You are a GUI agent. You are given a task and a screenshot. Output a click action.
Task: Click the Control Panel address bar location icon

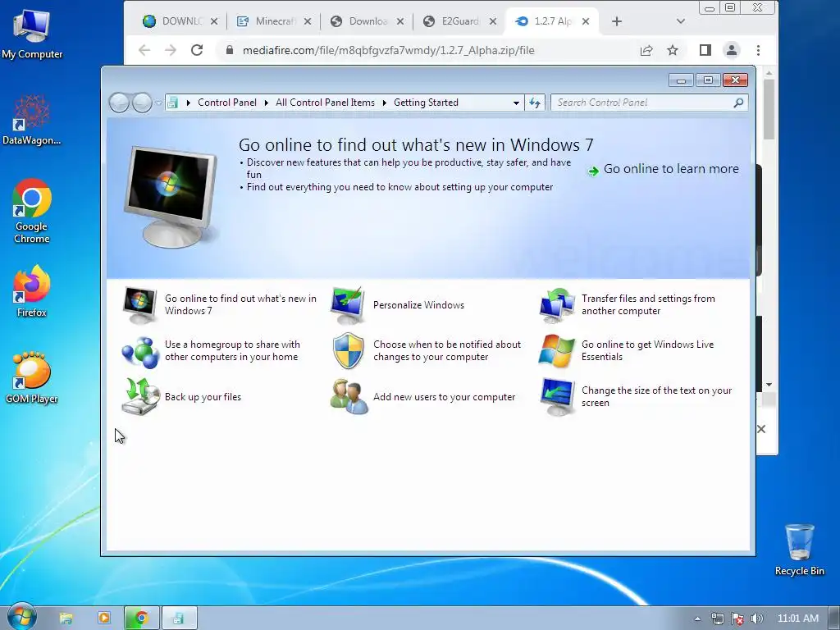pyautogui.click(x=172, y=103)
